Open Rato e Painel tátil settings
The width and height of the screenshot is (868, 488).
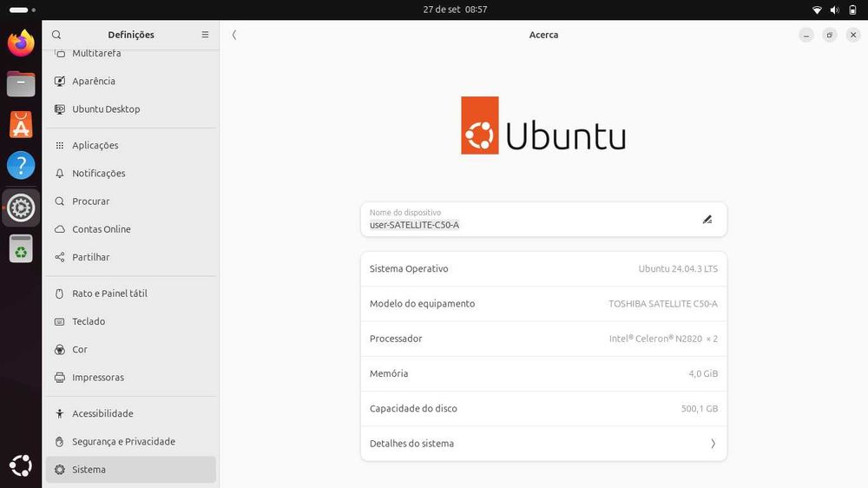(131, 293)
